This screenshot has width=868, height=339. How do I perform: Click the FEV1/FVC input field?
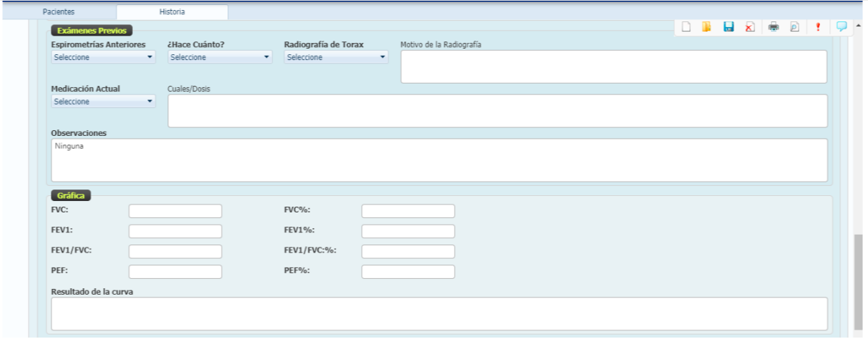click(x=175, y=252)
